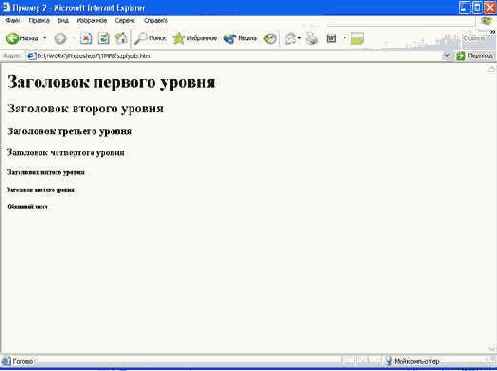This screenshot has height=371, width=497.
Task: Open the History clock icon
Action: tap(270, 39)
